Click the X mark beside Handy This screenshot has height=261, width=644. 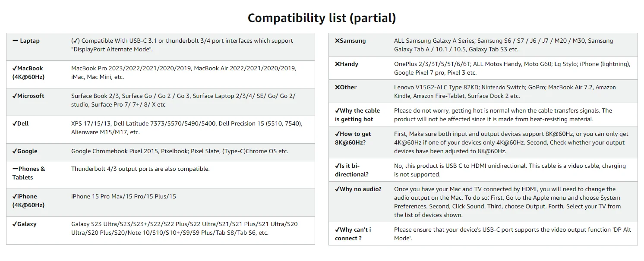337,64
